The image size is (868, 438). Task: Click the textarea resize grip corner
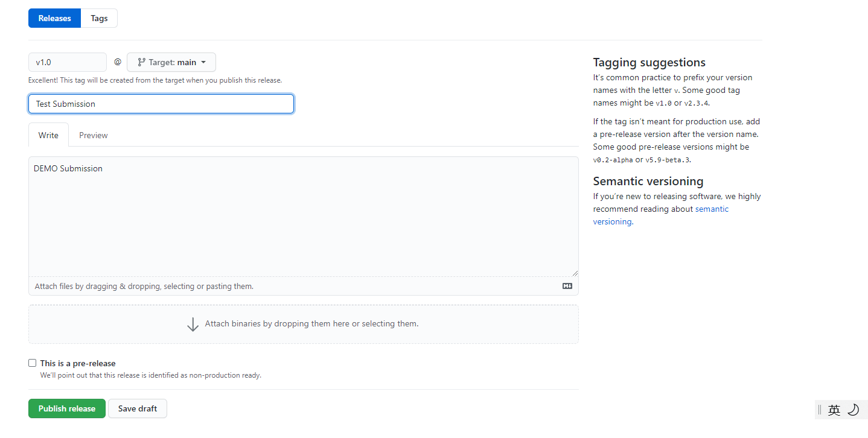[x=575, y=273]
